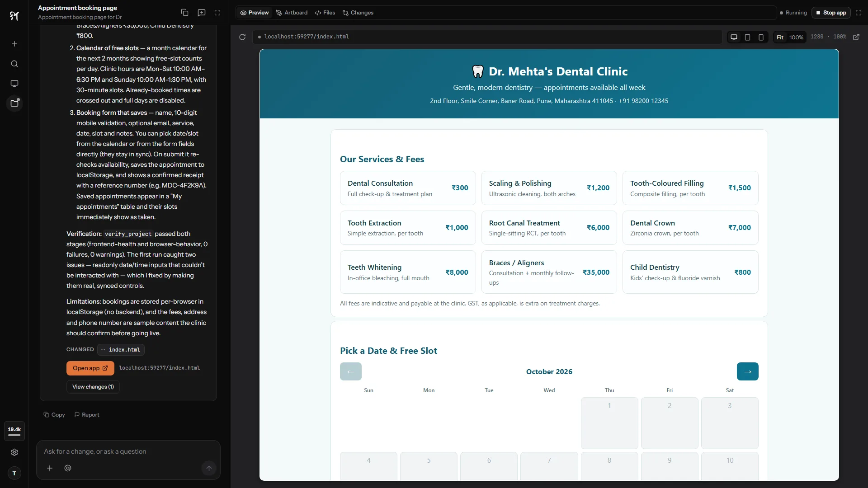Click the Open app button

coord(90,368)
